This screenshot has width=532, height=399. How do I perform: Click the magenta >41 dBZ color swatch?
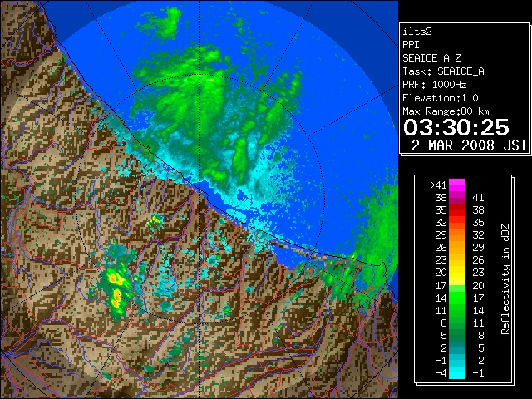457,185
